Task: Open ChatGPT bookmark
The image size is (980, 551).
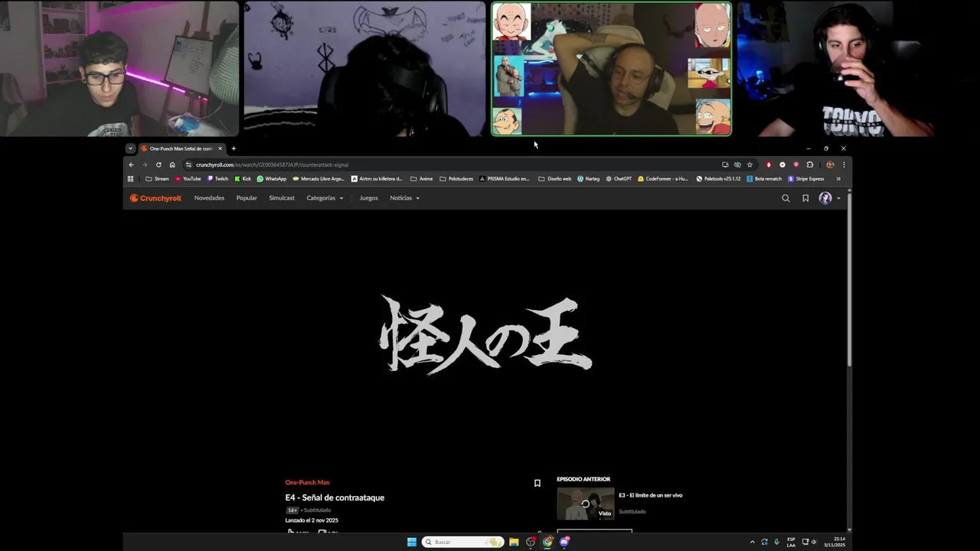Action: click(619, 179)
